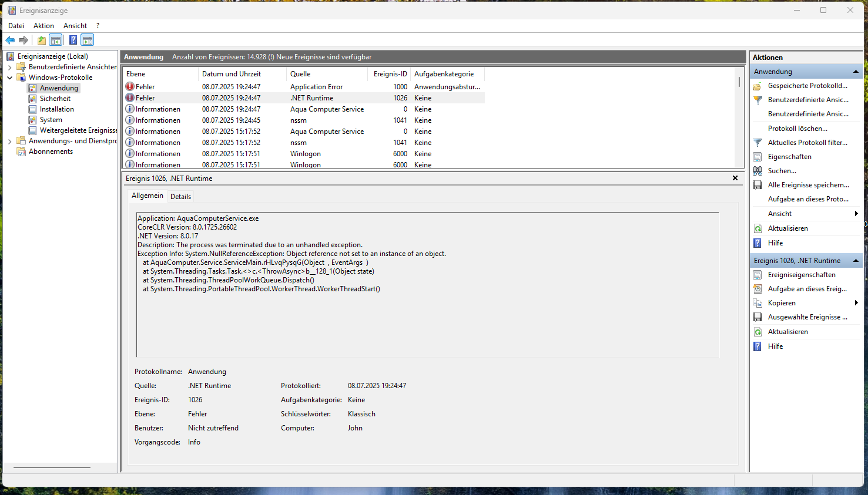The image size is (868, 495).
Task: Click the Forward arrow toolbar icon
Action: click(x=24, y=40)
